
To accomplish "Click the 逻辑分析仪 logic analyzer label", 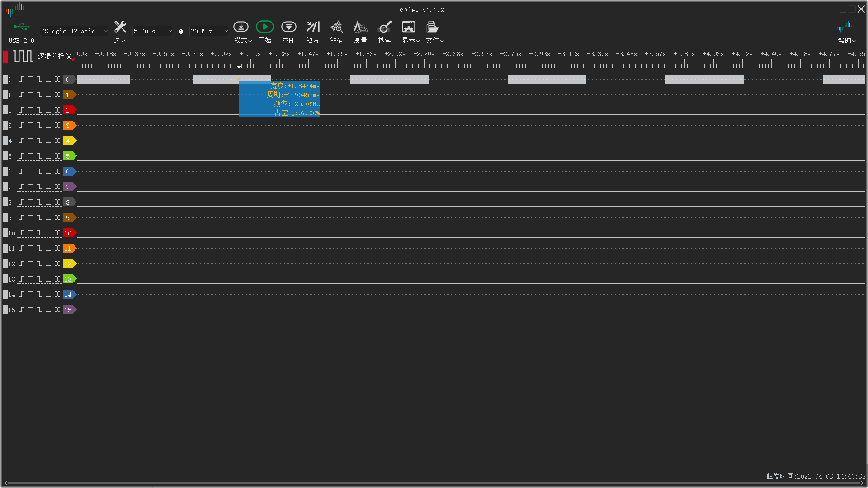I will (54, 56).
